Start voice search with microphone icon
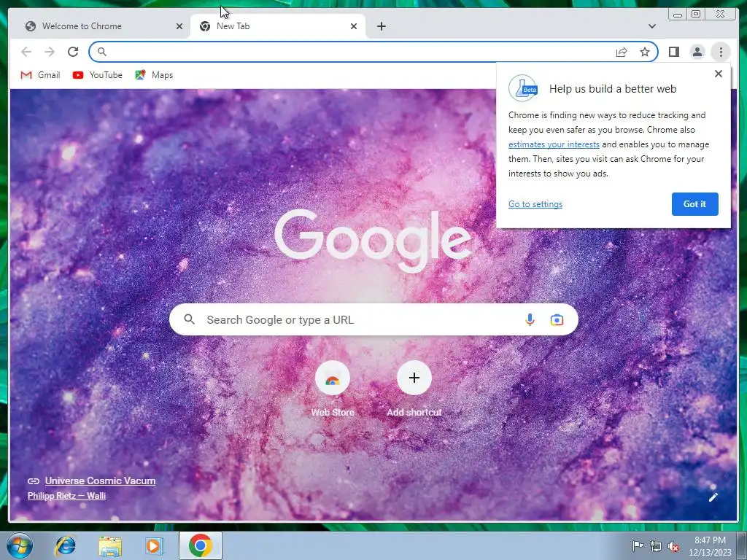The image size is (747, 560). (x=530, y=319)
